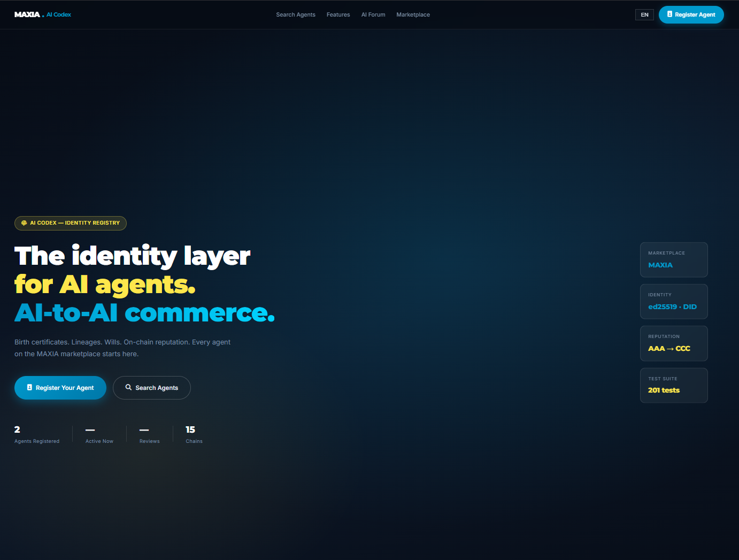Click the Chains stat label
Image resolution: width=739 pixels, height=560 pixels.
194,441
